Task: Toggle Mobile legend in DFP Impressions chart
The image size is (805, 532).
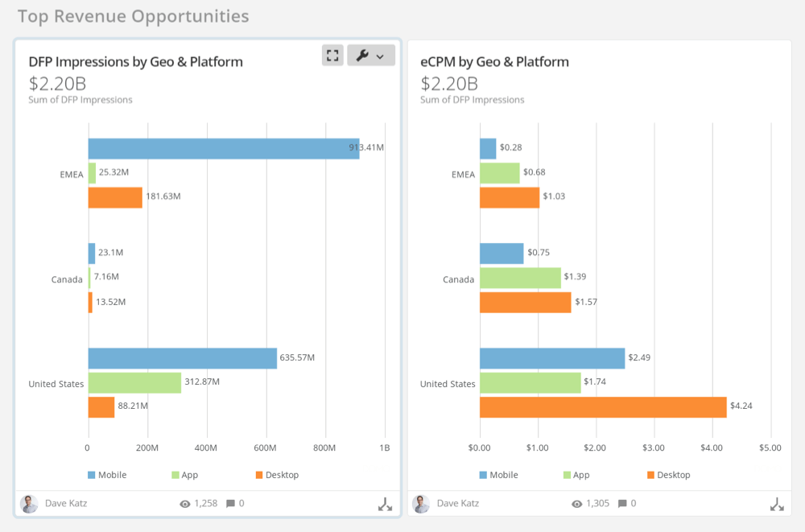Action: tap(107, 475)
